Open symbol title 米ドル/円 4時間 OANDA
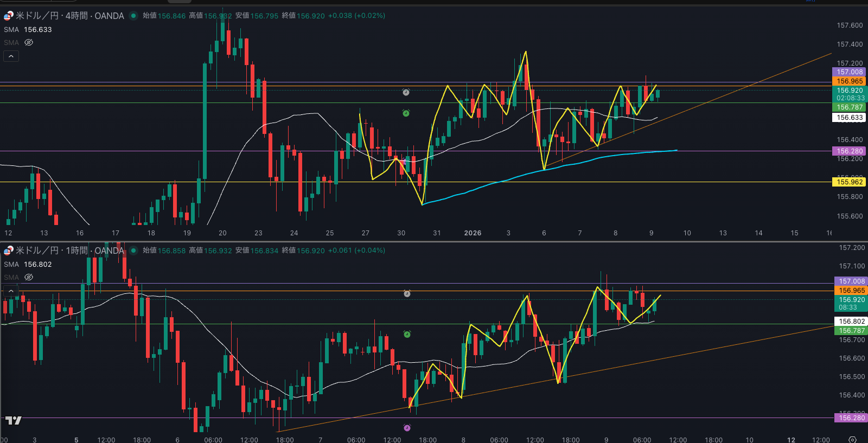This screenshot has width=868, height=443. pyautogui.click(x=69, y=16)
